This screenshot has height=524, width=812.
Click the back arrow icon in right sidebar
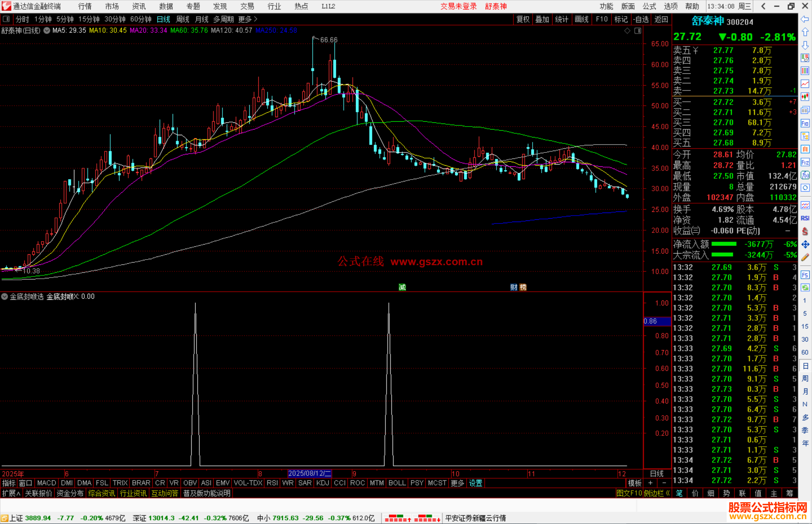point(805,19)
